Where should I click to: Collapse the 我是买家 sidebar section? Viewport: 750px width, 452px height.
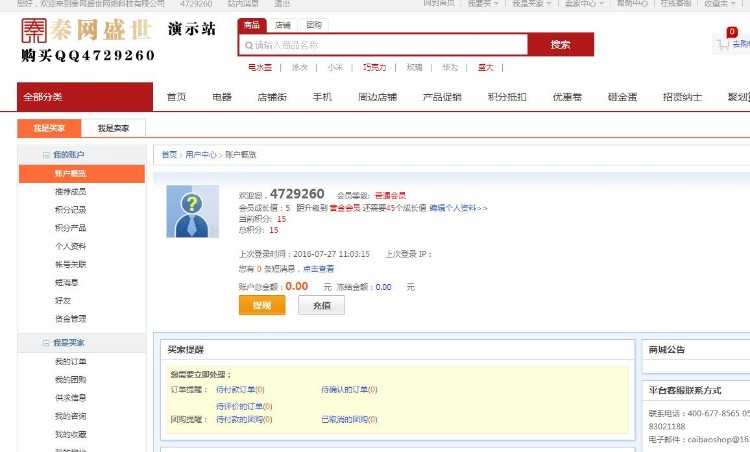pyautogui.click(x=46, y=343)
